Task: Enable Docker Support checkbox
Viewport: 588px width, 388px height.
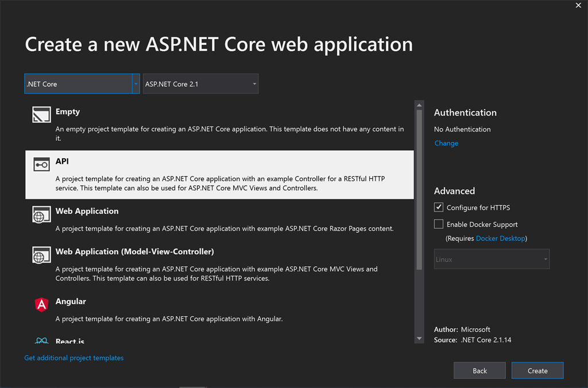Action: click(x=439, y=224)
